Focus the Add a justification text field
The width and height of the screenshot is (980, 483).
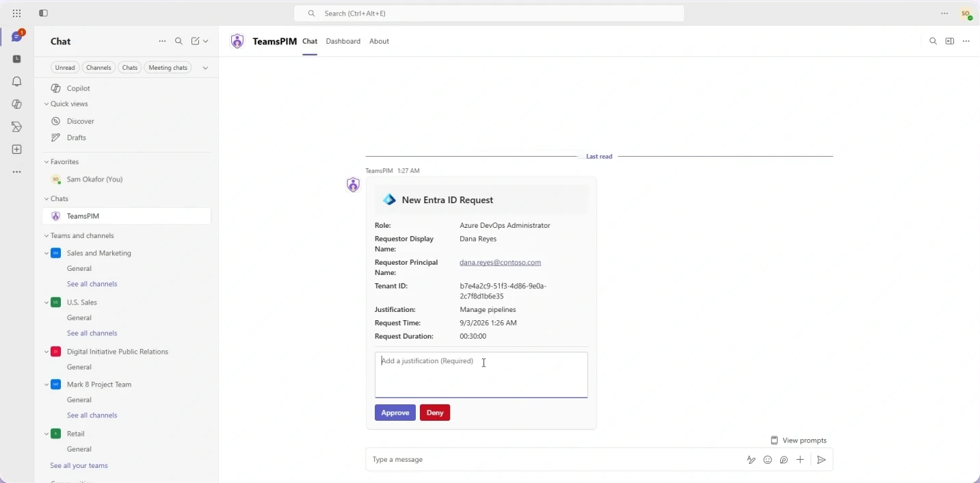[x=481, y=375]
